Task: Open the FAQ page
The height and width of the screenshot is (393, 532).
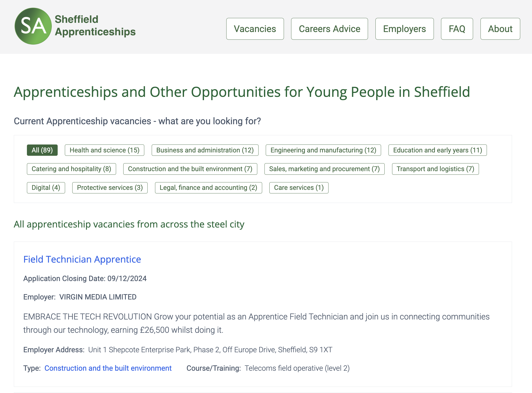Action: 457,29
